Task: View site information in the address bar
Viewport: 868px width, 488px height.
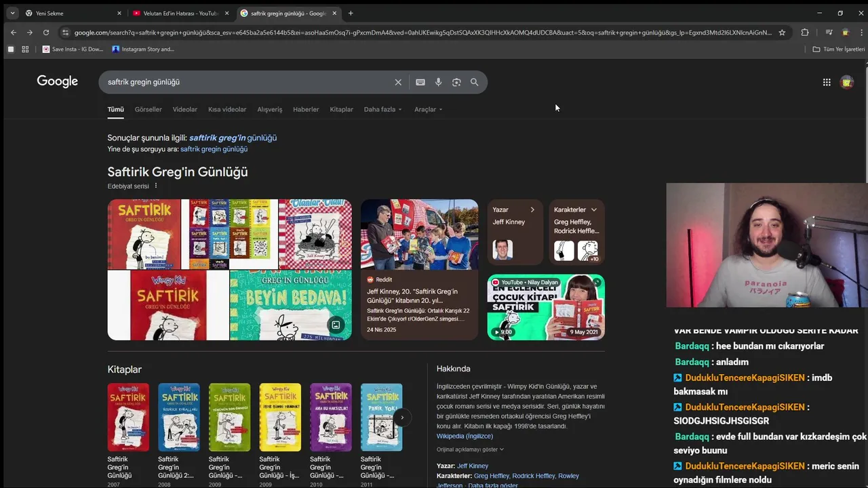Action: click(65, 33)
